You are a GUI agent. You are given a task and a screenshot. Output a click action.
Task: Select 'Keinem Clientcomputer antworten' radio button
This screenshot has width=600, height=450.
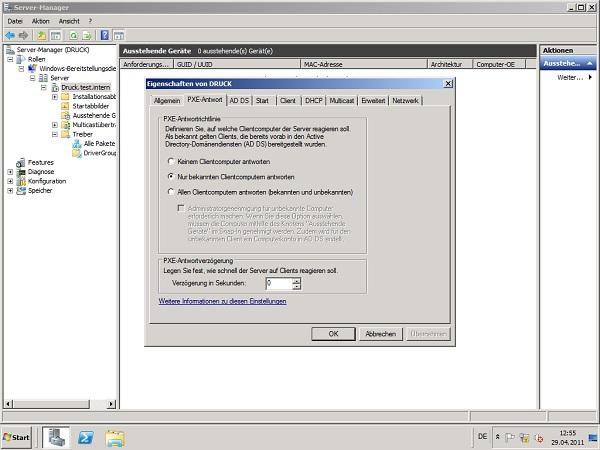point(171,161)
